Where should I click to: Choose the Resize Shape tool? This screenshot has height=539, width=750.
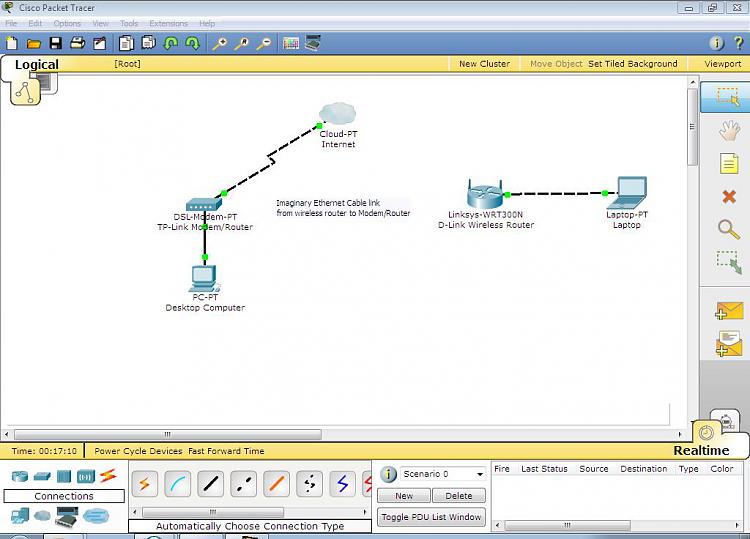(x=728, y=262)
